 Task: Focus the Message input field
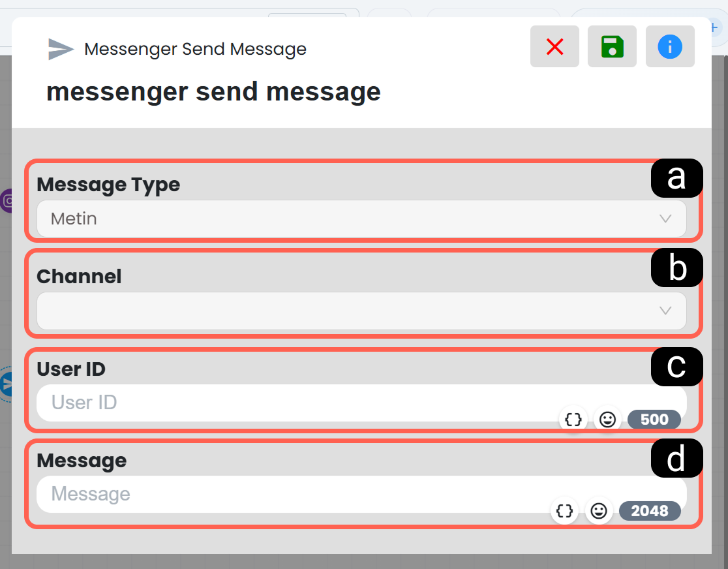[x=361, y=494]
